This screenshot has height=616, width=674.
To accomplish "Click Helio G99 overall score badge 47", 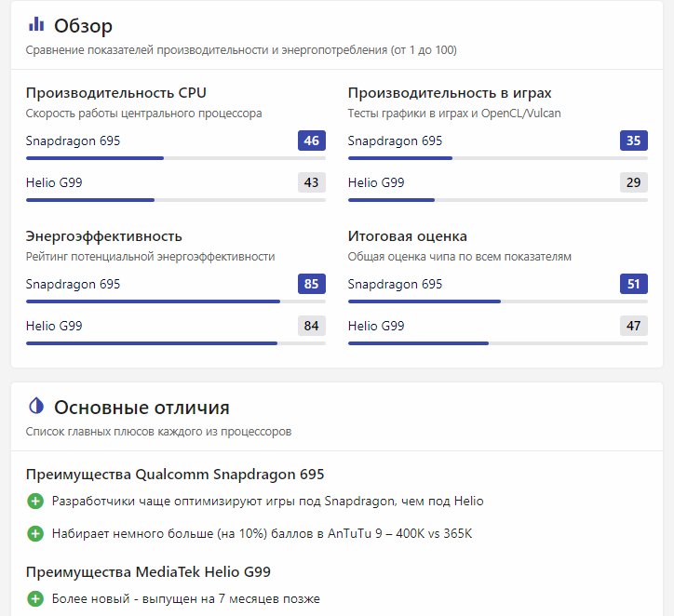I will pyautogui.click(x=633, y=326).
